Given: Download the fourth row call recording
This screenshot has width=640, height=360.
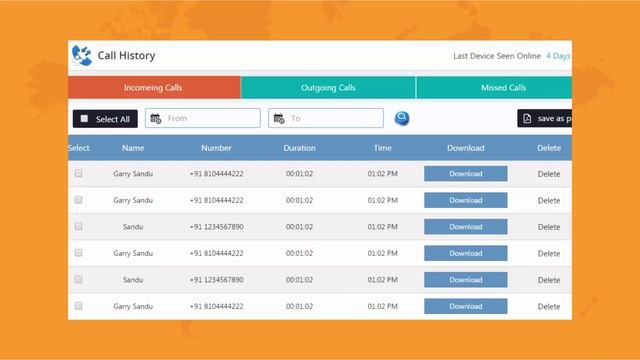Looking at the screenshot, I should [466, 253].
